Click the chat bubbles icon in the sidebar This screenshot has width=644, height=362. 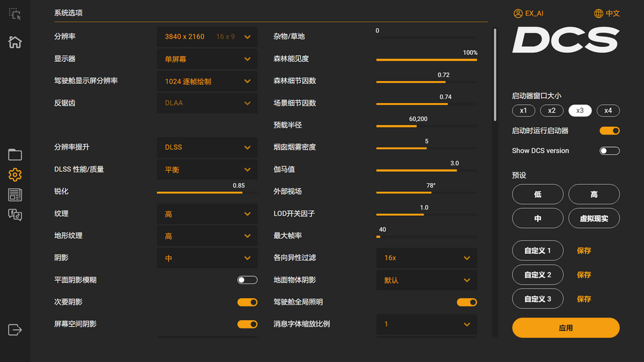[15, 214]
